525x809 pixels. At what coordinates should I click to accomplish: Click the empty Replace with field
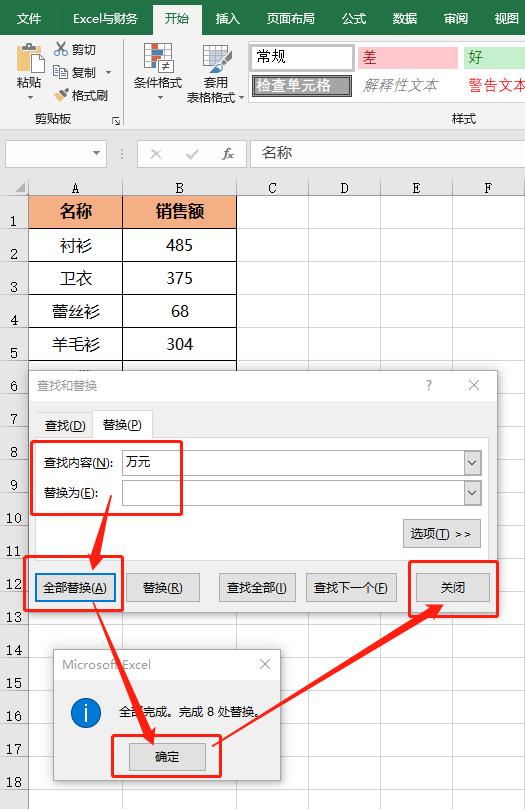pos(294,493)
